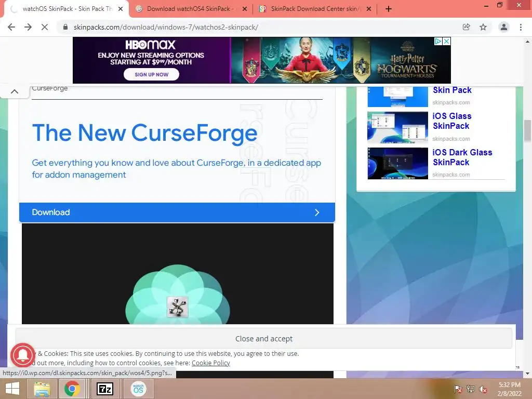Switch to Download watchOS4 SkinPack tab
The height and width of the screenshot is (399, 532).
point(190,9)
